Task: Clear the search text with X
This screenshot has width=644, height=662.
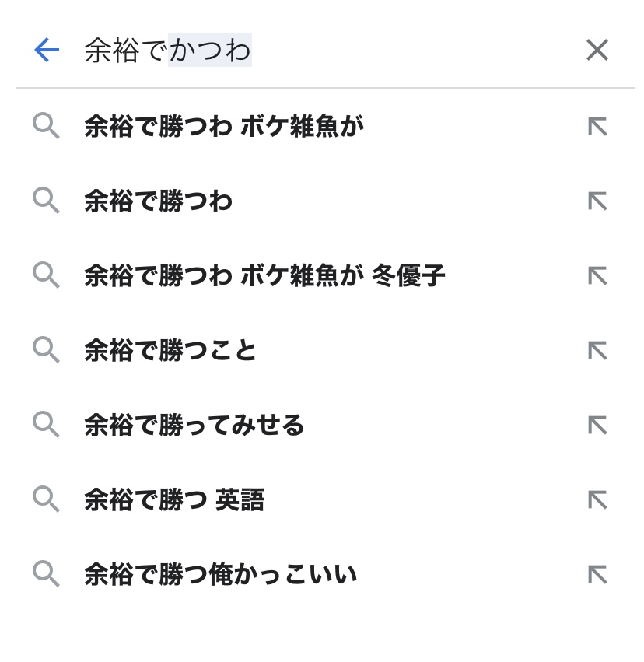Action: pos(597,51)
